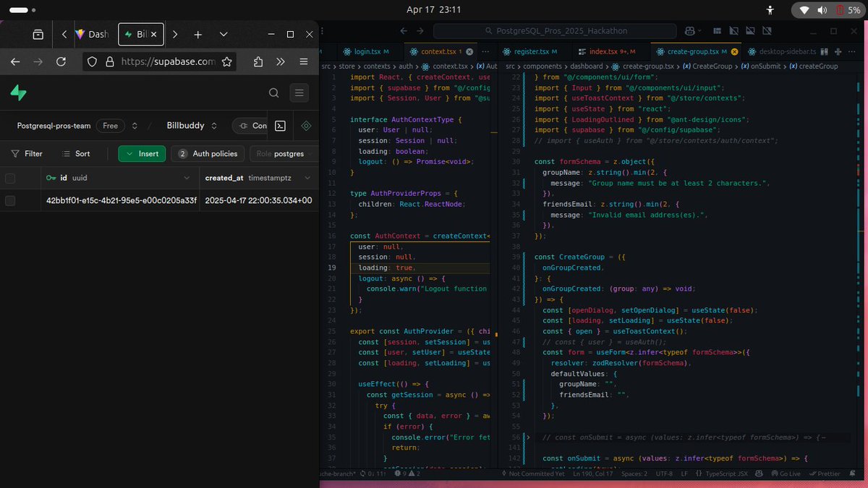The width and height of the screenshot is (868, 488).
Task: Show more Firefox toolbar tools chevrons
Action: click(281, 61)
